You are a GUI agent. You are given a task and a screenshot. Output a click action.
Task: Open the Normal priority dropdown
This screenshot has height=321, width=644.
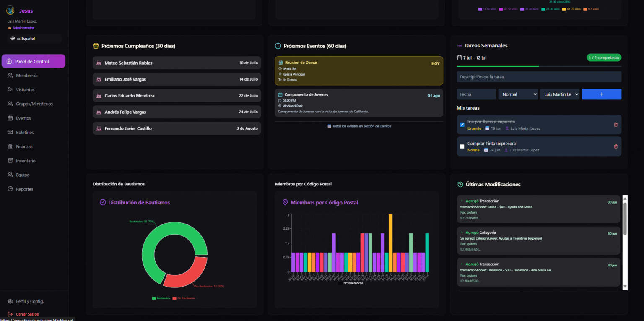(518, 94)
